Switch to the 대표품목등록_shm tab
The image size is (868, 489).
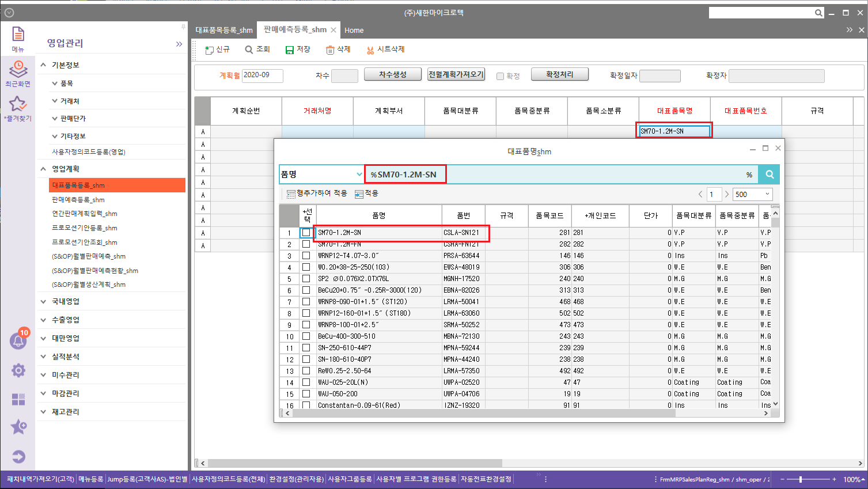pyautogui.click(x=224, y=30)
